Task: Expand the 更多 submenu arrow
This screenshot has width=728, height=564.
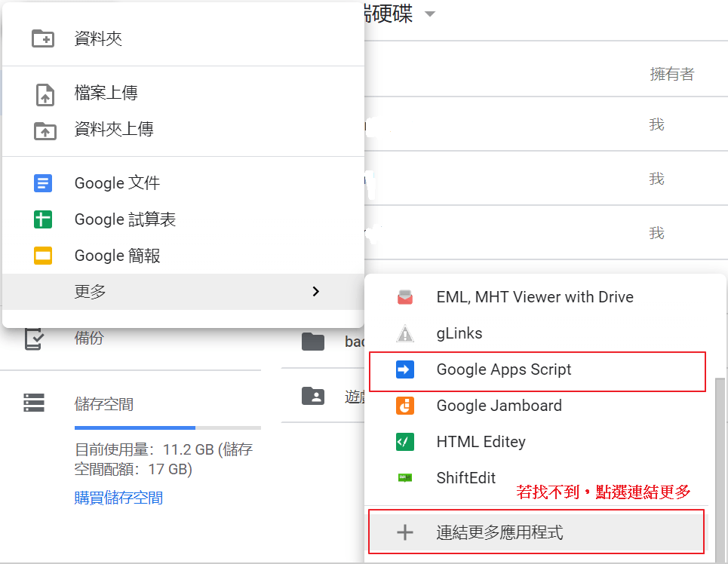Action: (x=316, y=292)
